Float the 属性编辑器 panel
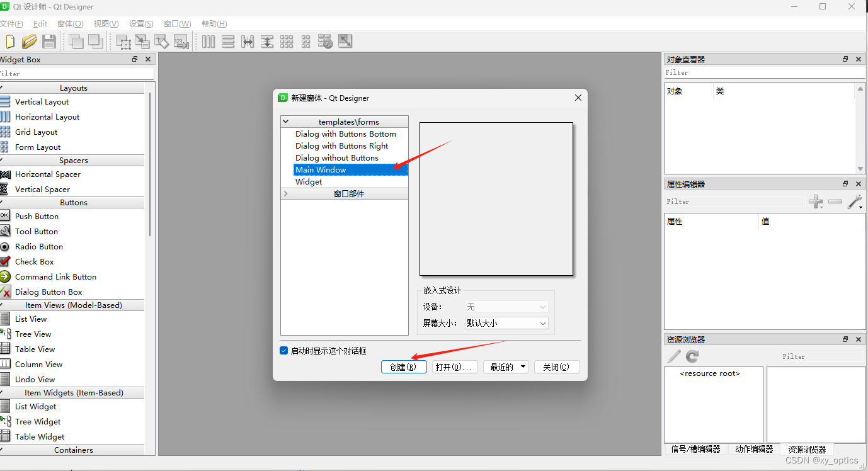This screenshot has width=868, height=471. 845,184
